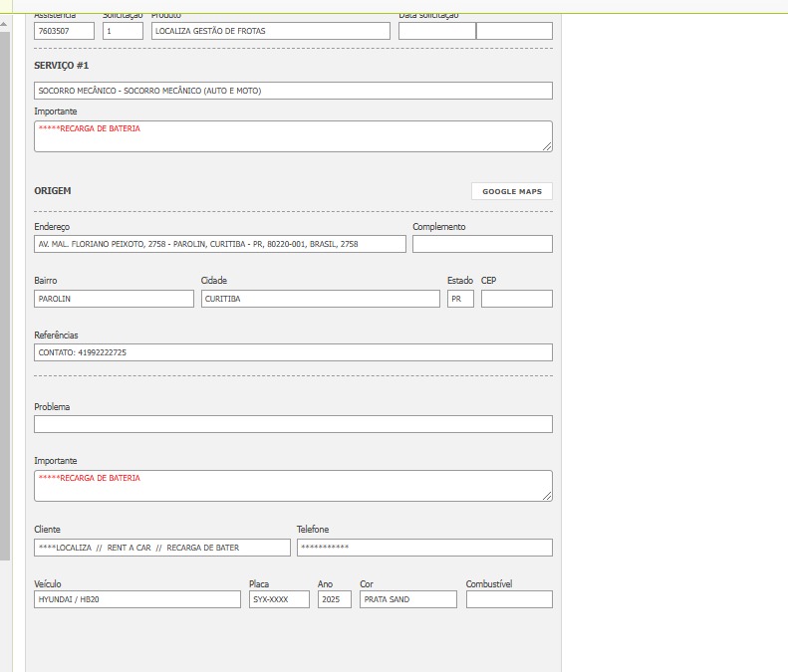The image size is (788, 672).
Task: Click the Estado field PR
Action: [x=460, y=299]
